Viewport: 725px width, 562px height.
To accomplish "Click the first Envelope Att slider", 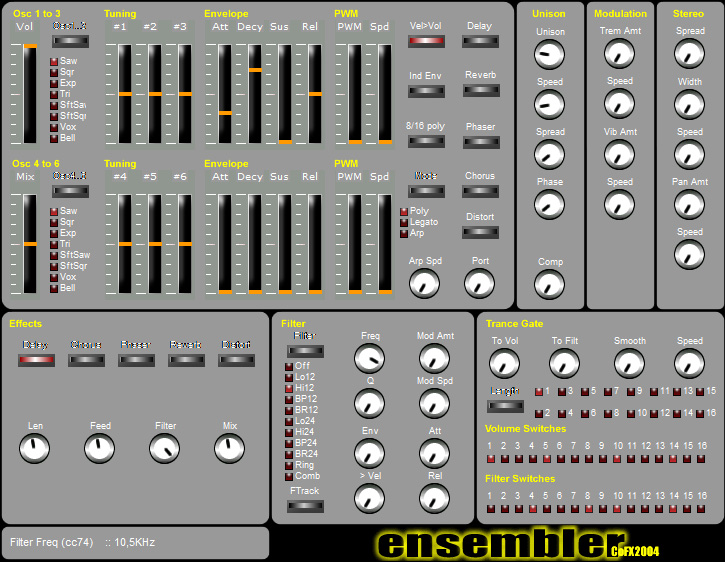I will pyautogui.click(x=225, y=94).
